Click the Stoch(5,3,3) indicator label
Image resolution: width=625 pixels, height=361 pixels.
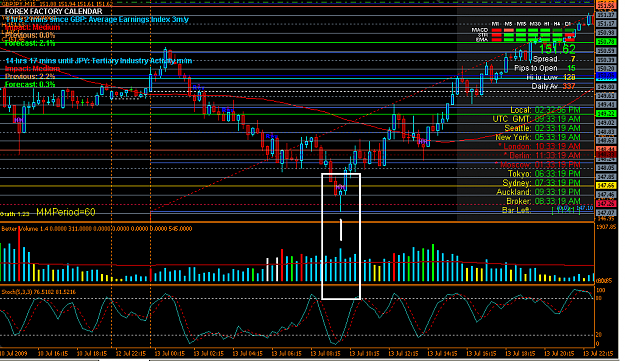(x=39, y=292)
